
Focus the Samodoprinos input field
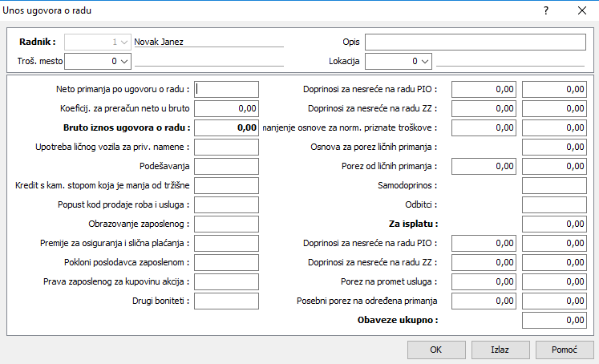point(555,185)
